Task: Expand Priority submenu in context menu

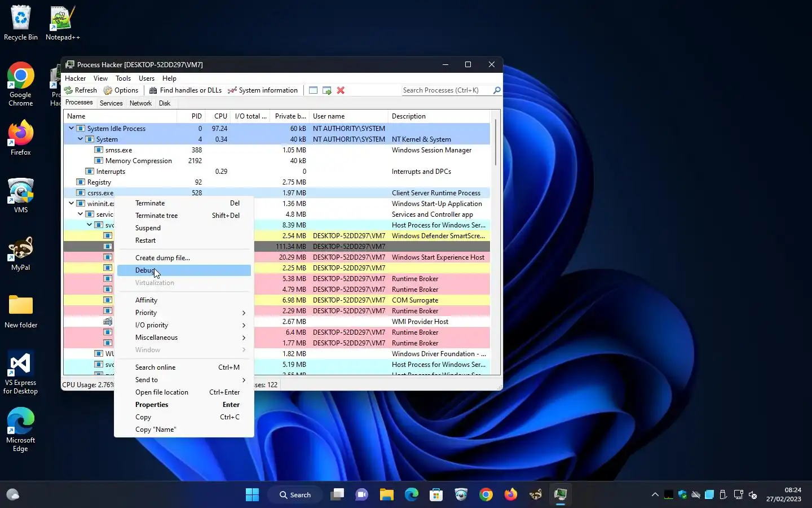Action: click(184, 313)
